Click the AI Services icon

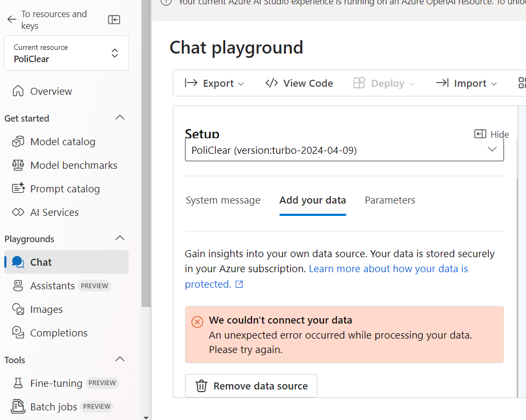[x=18, y=212]
